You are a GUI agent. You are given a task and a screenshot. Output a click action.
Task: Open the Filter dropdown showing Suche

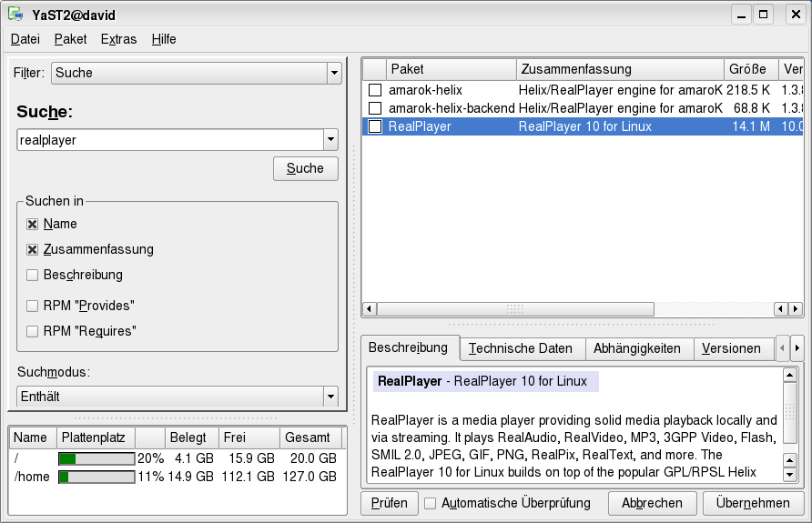pos(197,73)
